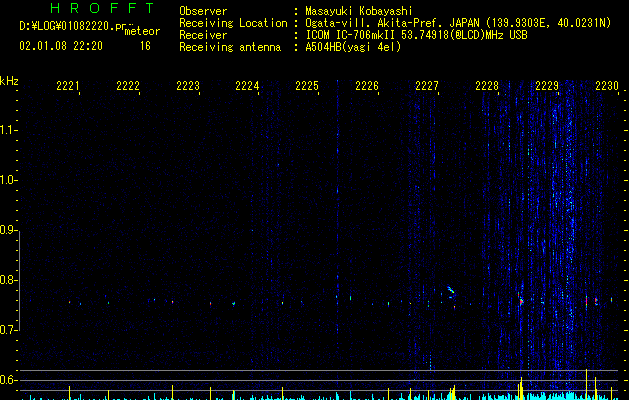The height and width of the screenshot is (400, 629).
Task: Select observer name Masayuki Kobayashi
Action: coord(359,11)
